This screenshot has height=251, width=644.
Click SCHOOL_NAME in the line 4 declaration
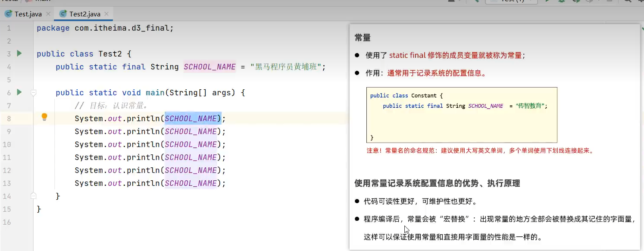(210, 67)
